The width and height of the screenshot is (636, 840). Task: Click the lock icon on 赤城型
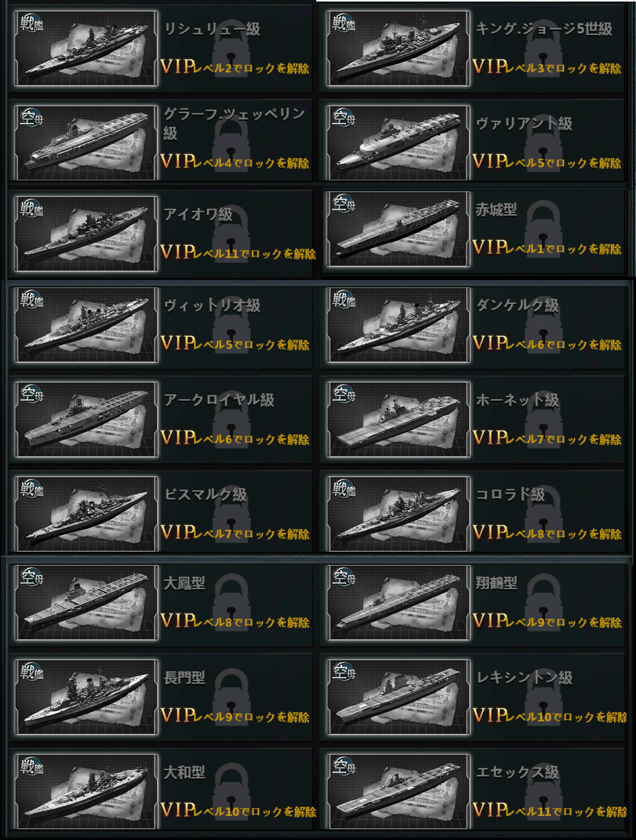543,227
